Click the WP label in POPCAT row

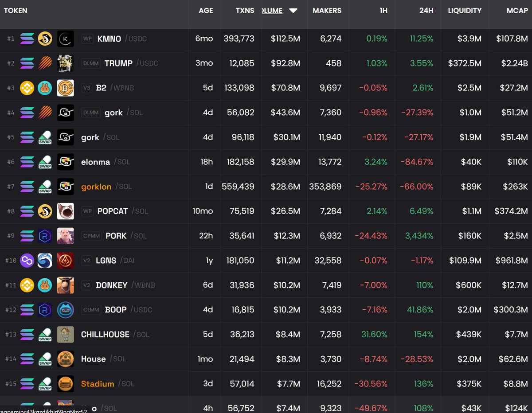coord(87,211)
